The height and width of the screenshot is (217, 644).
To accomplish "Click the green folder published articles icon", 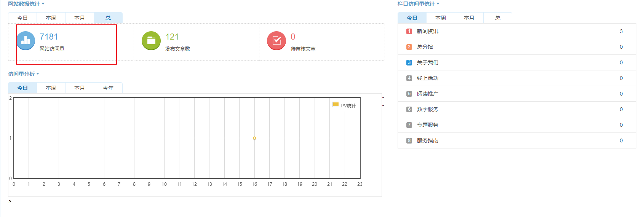I will [151, 41].
